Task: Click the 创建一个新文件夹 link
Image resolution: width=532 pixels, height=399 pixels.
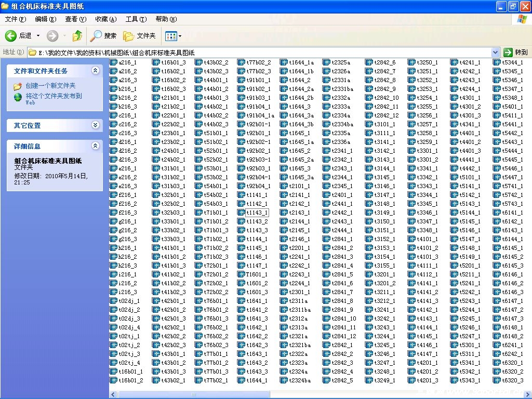Action: tap(50, 86)
